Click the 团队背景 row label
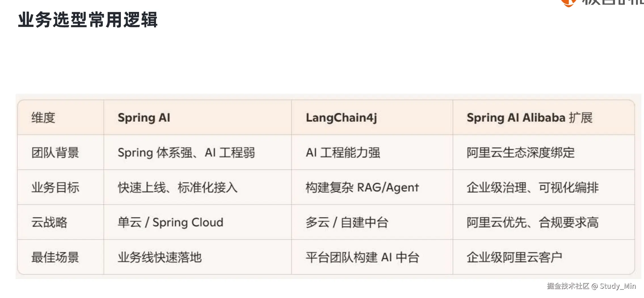 click(x=55, y=153)
